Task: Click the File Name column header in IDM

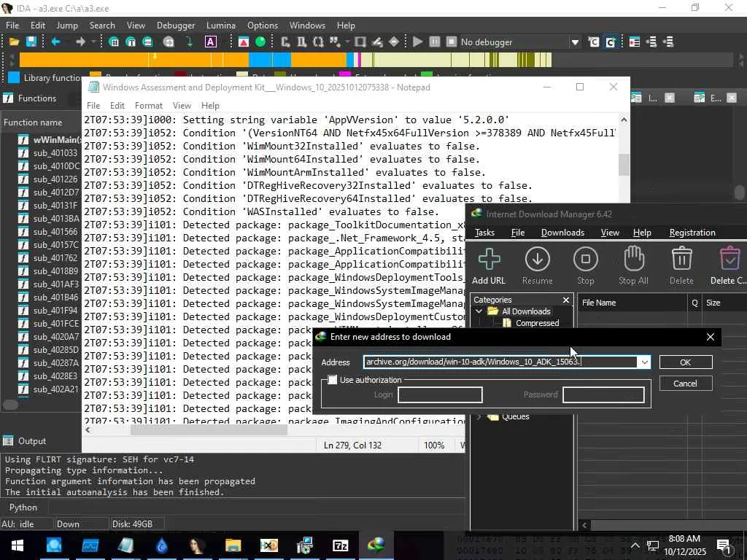Action: click(x=632, y=303)
